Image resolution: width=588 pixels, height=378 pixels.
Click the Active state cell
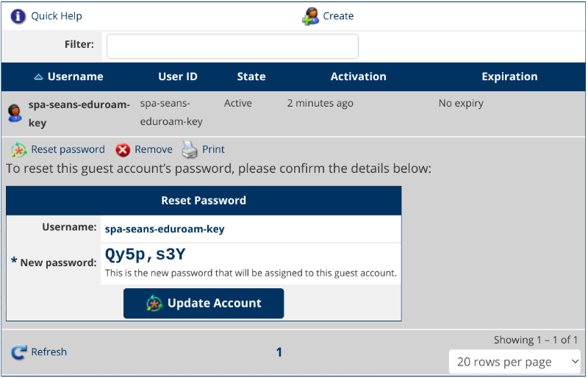[237, 103]
